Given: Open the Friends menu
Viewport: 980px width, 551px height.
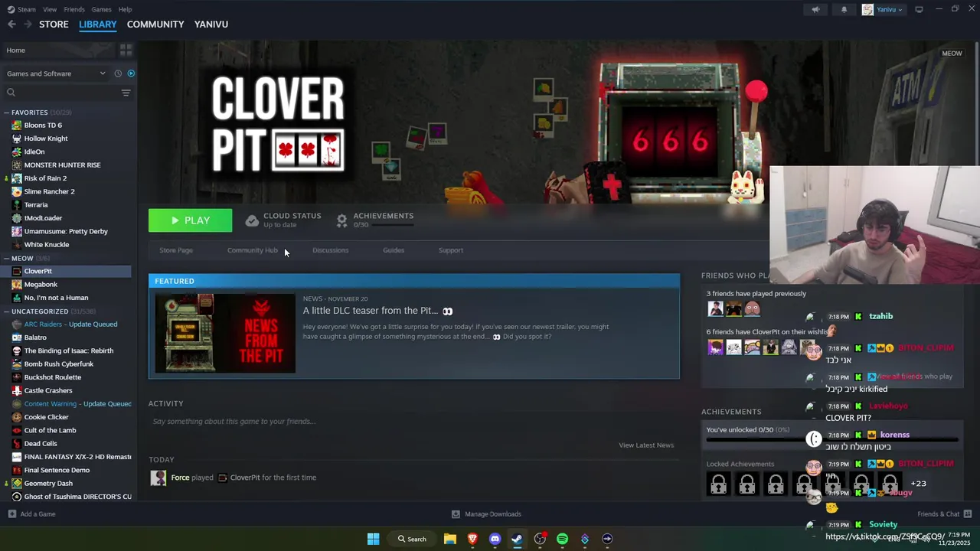Looking at the screenshot, I should [x=74, y=9].
